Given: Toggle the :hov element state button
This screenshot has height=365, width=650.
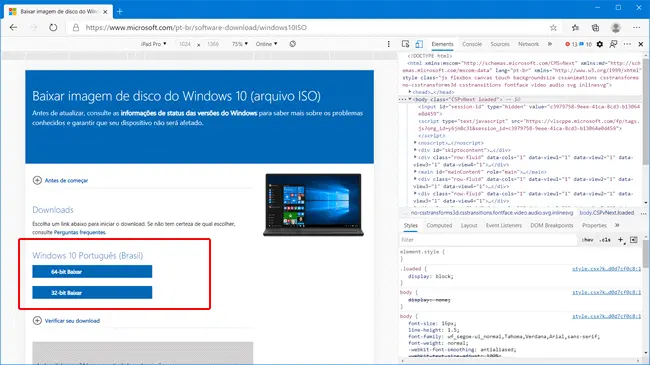Looking at the screenshot, I should click(587, 240).
